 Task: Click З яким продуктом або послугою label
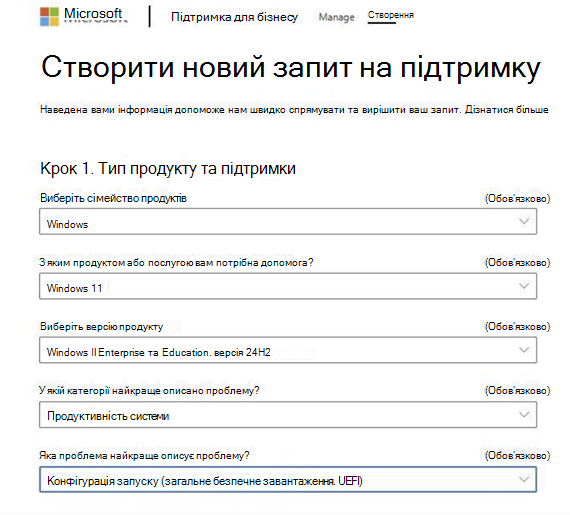(x=176, y=262)
